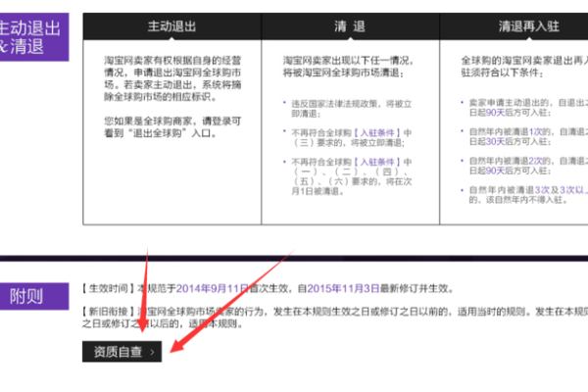588x392 pixels.
Task: Open 入驻条件 link in the （一）、（二） bullet
Action: [x=377, y=162]
